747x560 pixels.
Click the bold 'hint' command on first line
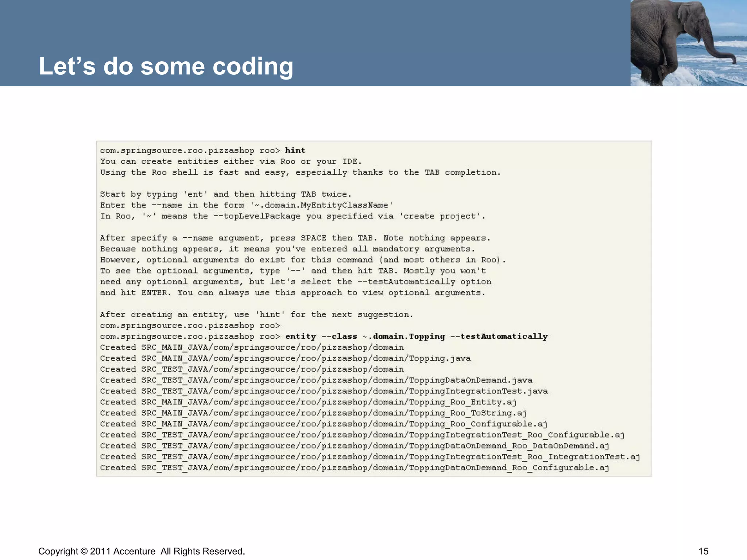[x=295, y=151]
